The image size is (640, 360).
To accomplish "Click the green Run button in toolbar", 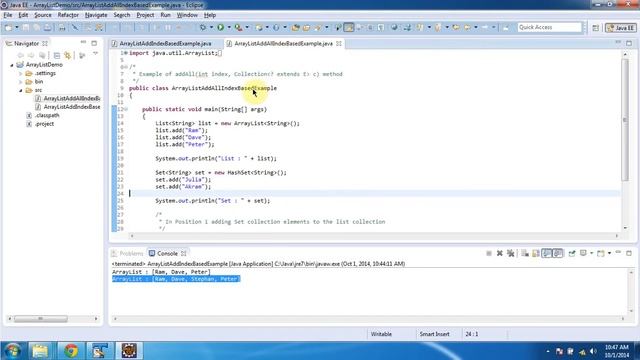I will point(220,27).
